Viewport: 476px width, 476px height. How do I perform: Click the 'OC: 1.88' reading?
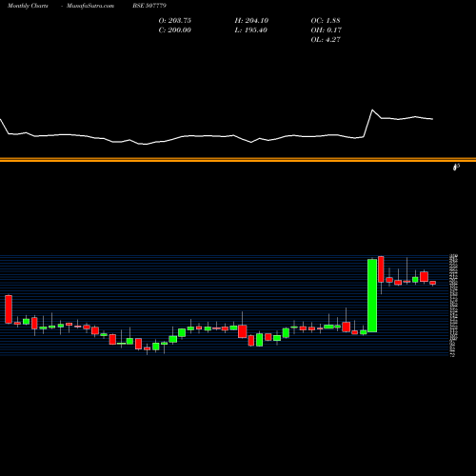click(326, 21)
